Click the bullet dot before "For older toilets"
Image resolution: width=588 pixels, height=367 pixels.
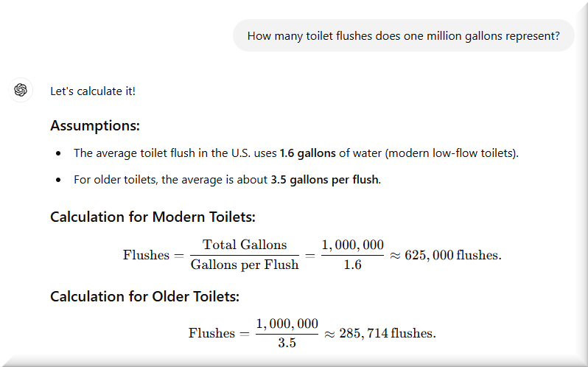tap(59, 180)
